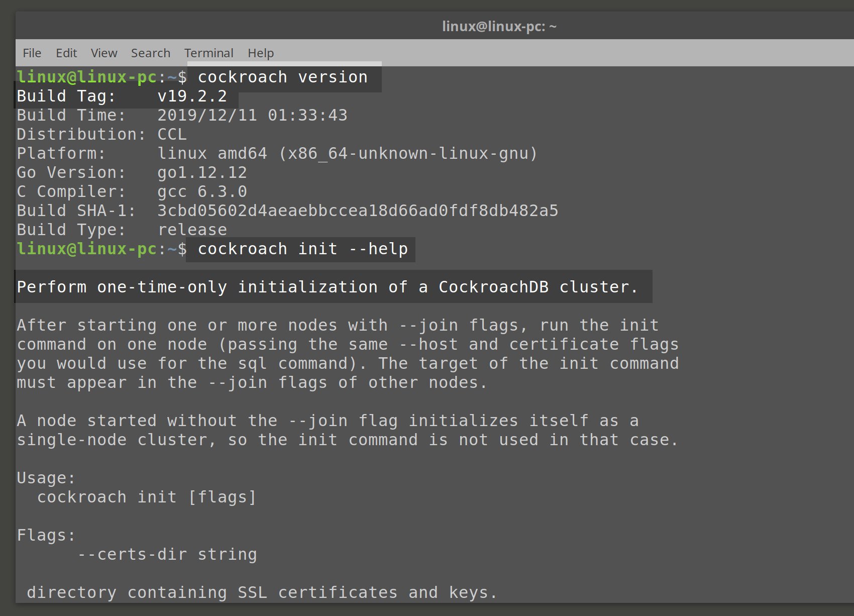Viewport: 854px width, 616px height.
Task: Click the 'cockroach init --help' command
Action: [x=303, y=249]
